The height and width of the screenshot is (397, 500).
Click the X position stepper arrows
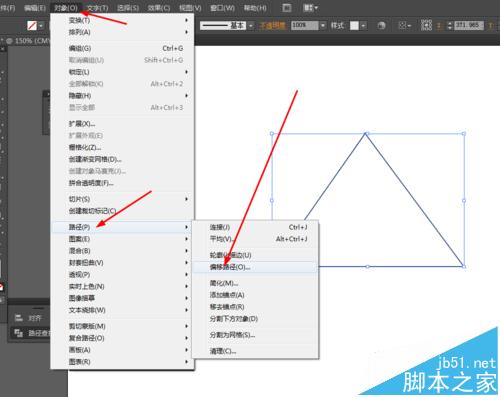[450, 25]
